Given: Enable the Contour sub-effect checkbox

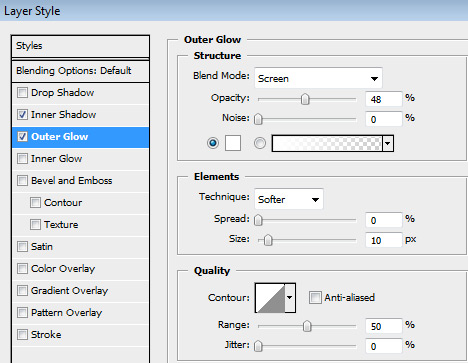Looking at the screenshot, I should 35,202.
